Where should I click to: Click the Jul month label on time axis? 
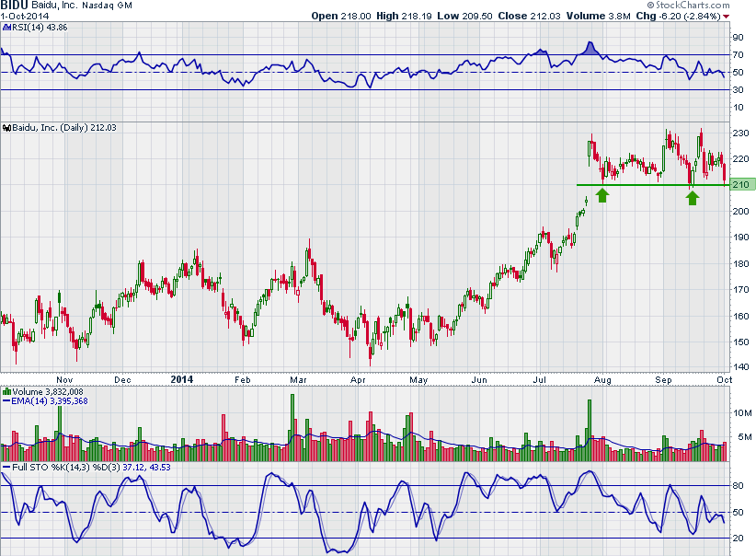coord(540,380)
